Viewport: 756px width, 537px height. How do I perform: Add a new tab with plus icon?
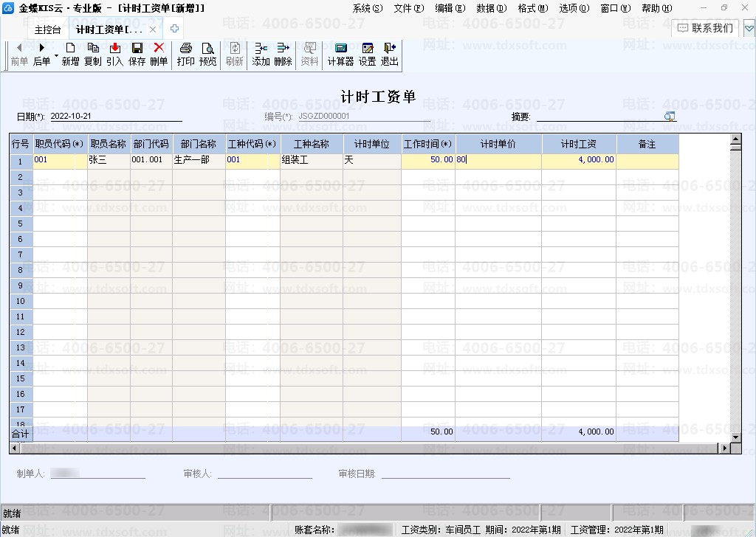[x=174, y=29]
